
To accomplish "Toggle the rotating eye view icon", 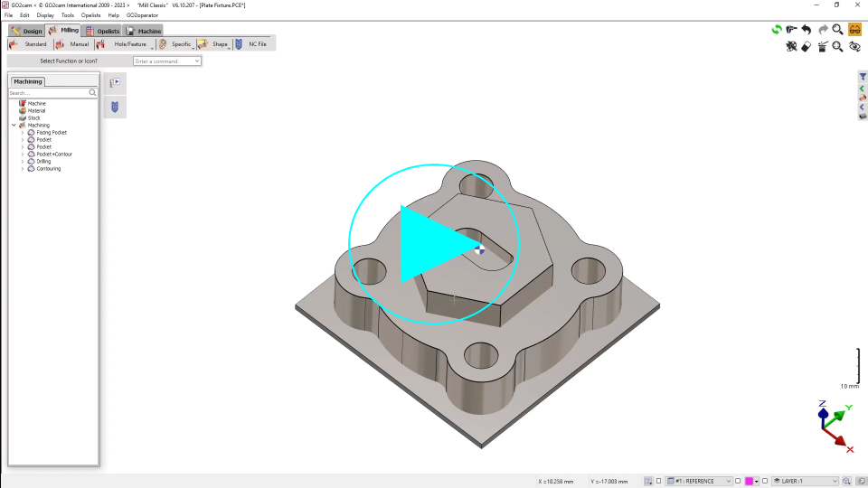I will (x=854, y=47).
